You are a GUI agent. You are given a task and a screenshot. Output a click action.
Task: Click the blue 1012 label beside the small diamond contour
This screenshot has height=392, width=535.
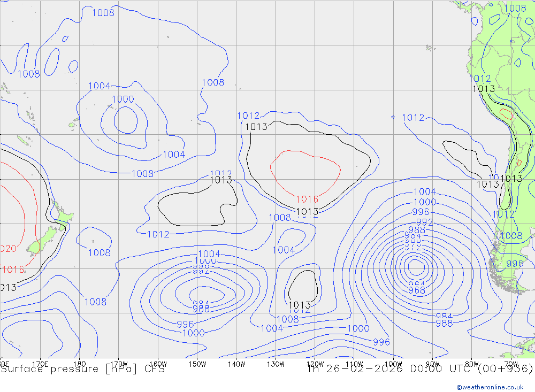[413, 117]
